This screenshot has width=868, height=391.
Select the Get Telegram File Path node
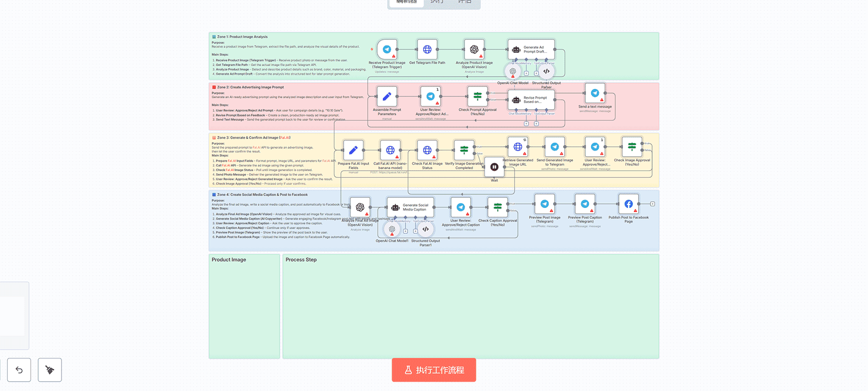coord(427,50)
